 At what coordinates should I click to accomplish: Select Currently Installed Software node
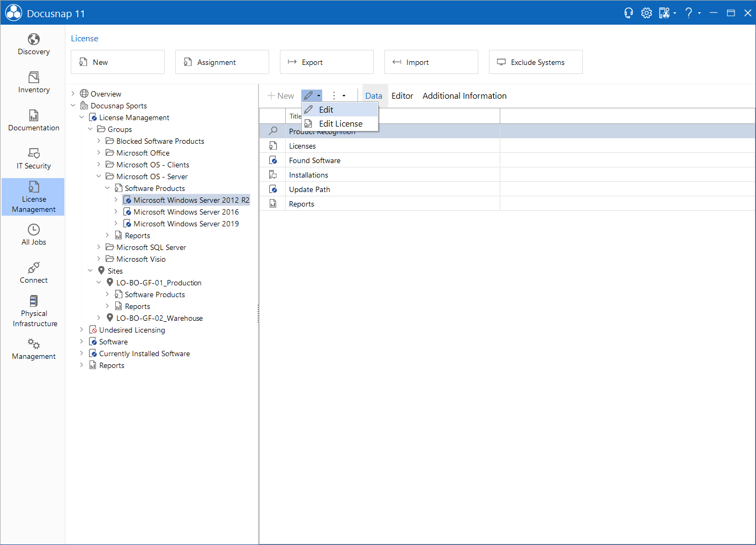[144, 353]
